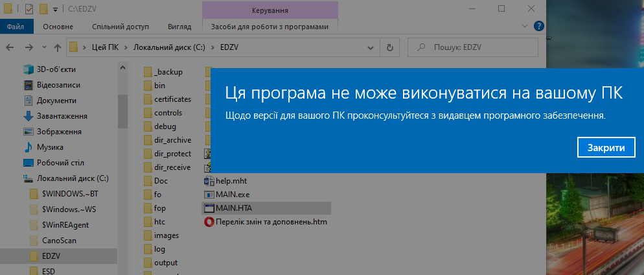Expand the recent locations dropdown arrow
The width and height of the screenshot is (644, 275).
43,47
